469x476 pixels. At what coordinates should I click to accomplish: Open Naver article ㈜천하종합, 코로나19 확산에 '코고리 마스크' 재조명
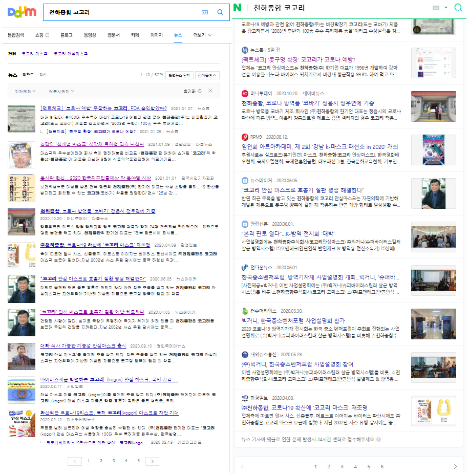pos(304,407)
